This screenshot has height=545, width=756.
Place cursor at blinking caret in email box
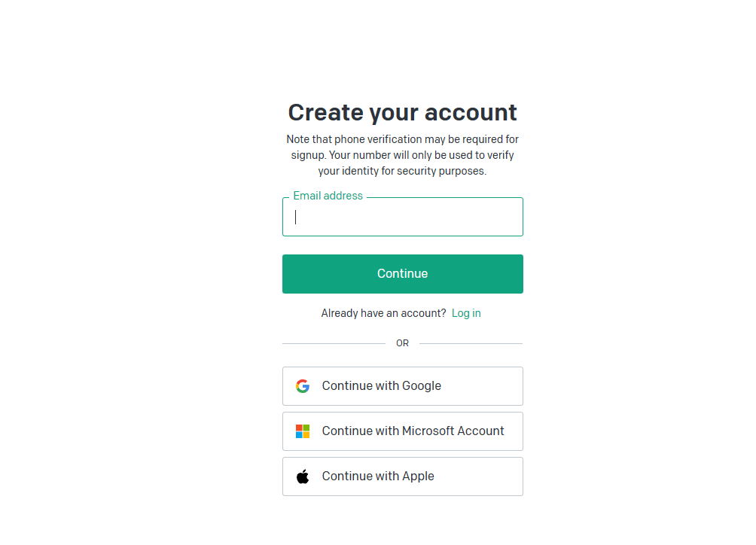pyautogui.click(x=296, y=218)
